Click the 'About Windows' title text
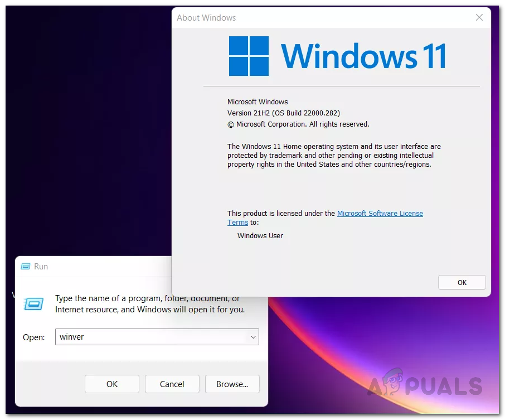 (x=206, y=18)
